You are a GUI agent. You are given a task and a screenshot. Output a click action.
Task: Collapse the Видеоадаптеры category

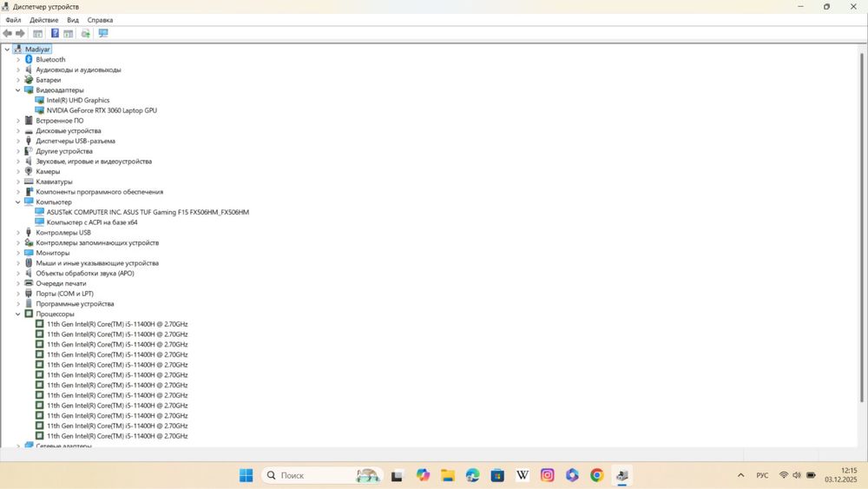[x=17, y=89]
